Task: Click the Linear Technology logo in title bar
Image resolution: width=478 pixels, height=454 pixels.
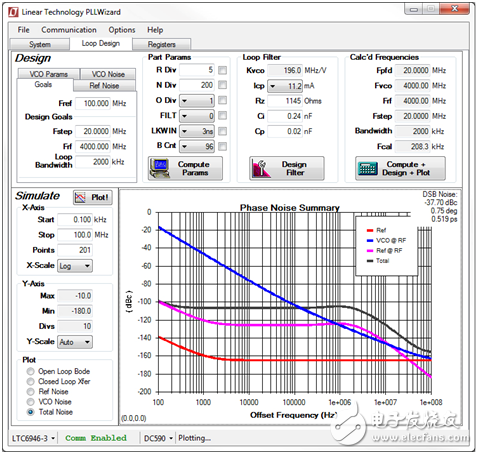Action: (x=13, y=12)
